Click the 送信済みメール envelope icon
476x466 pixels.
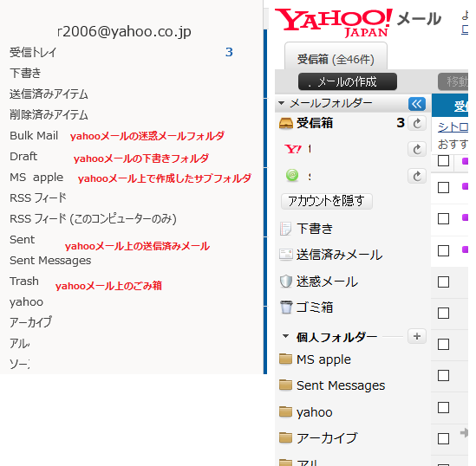point(286,255)
